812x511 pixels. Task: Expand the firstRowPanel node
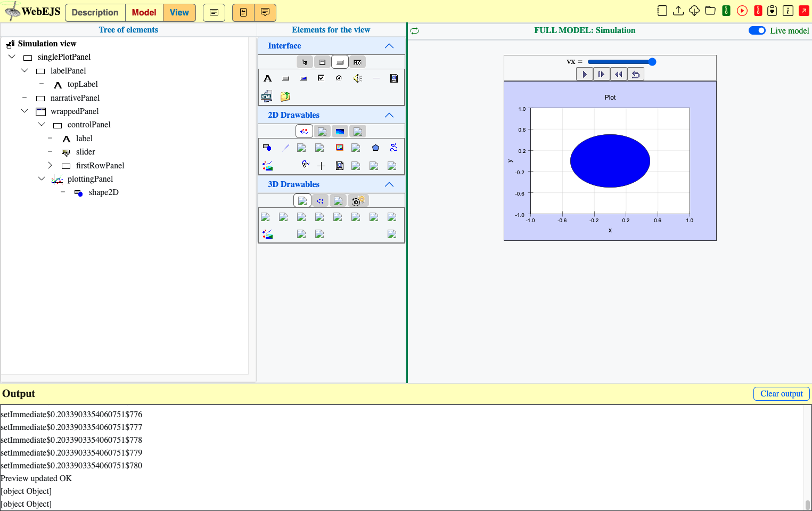[50, 165]
